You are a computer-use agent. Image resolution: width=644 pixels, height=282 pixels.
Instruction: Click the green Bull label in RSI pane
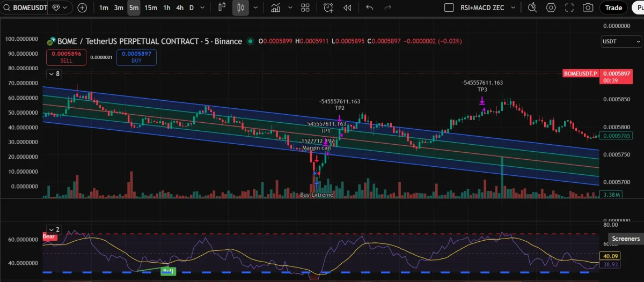[168, 271]
